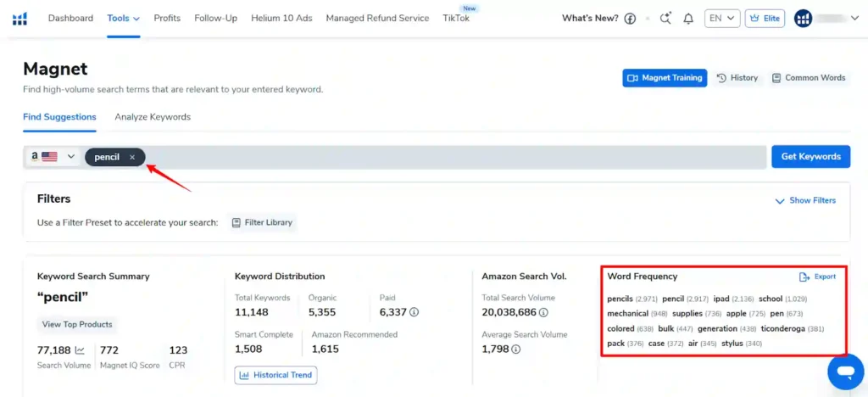Open the Filter Library
The image size is (868, 397).
[262, 222]
